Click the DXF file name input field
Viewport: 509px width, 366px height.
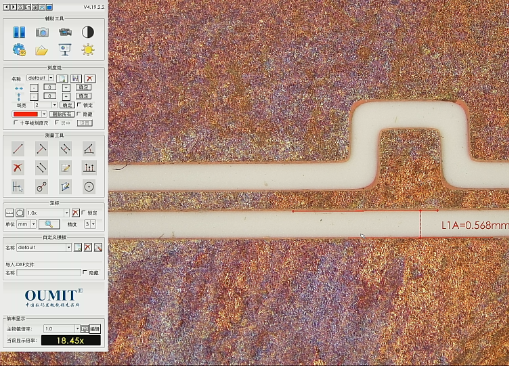(48, 273)
